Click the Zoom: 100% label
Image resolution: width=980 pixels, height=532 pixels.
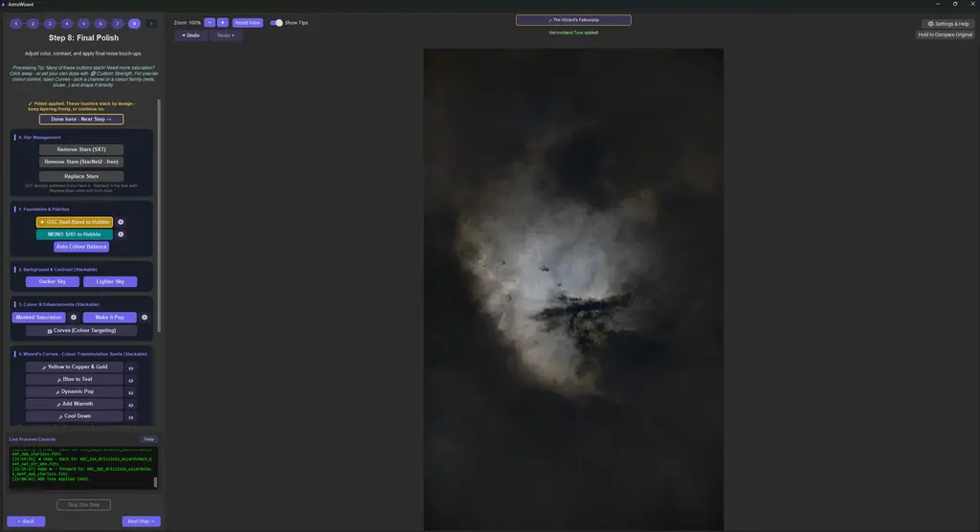(188, 23)
